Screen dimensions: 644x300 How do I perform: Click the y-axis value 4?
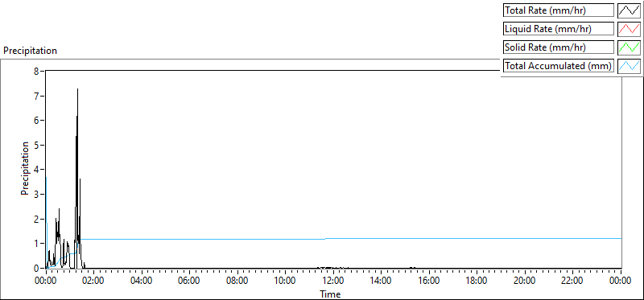[36, 170]
